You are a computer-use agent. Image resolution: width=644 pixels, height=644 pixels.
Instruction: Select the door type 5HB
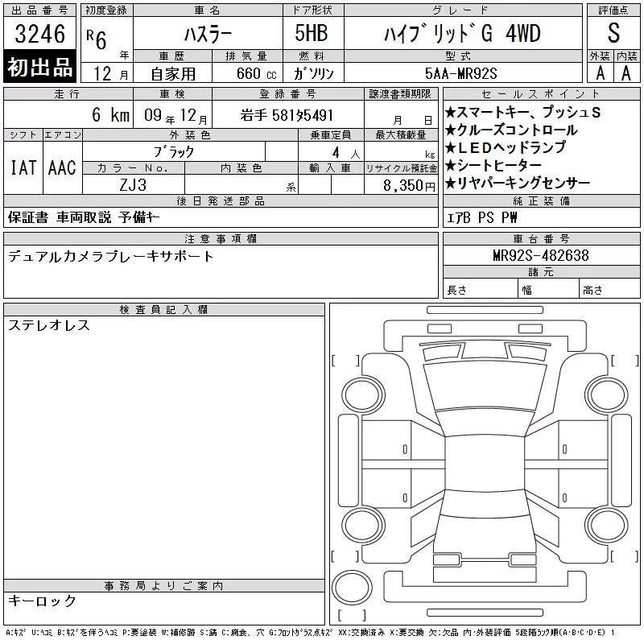312,33
